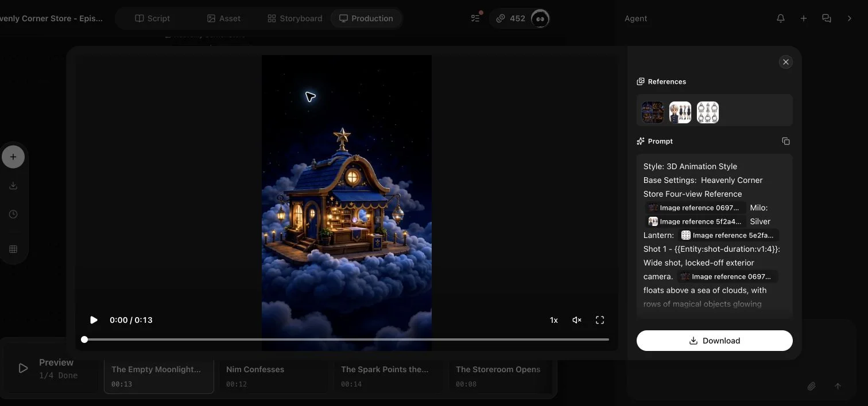Unmute the video audio

point(577,320)
